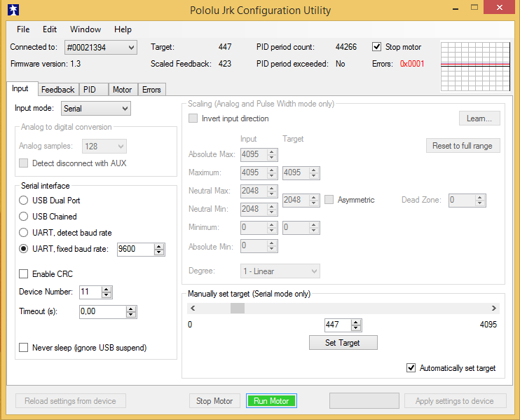Decrease the Device Number spinner

pos(106,295)
